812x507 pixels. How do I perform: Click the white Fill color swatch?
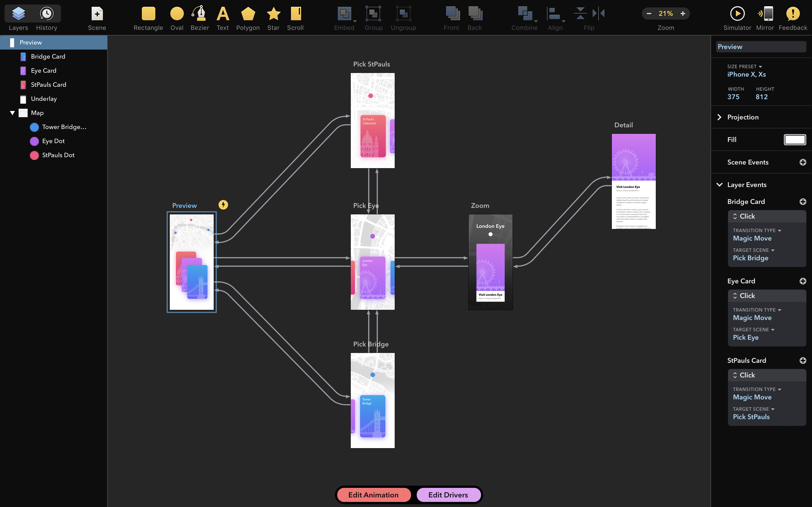coord(795,139)
